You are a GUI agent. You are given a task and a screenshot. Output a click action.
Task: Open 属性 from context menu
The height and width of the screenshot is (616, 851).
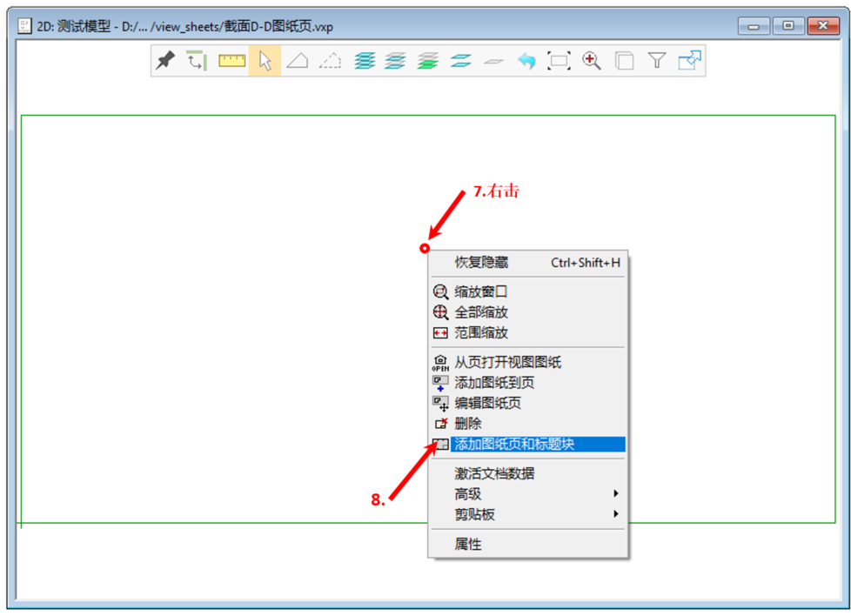[527, 545]
